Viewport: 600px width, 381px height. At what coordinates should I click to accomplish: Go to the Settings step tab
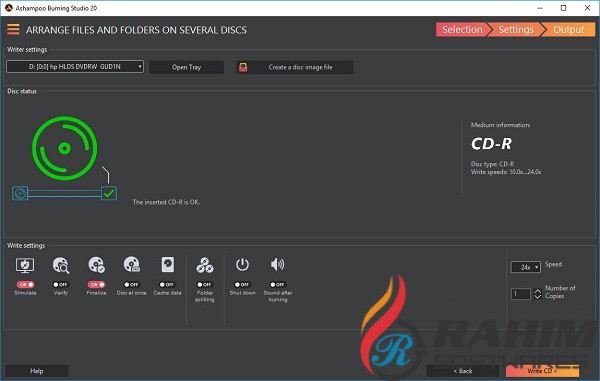pyautogui.click(x=515, y=29)
